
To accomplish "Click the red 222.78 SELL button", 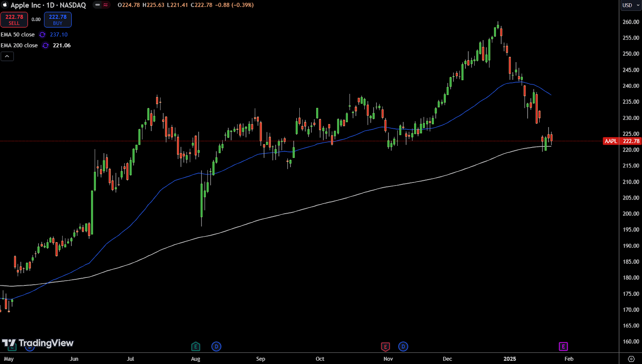I will click(x=14, y=20).
